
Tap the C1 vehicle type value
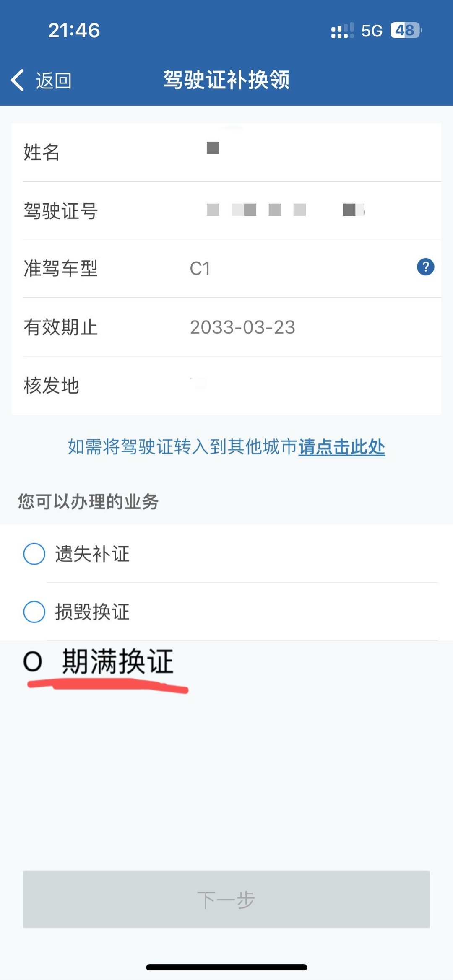click(200, 268)
